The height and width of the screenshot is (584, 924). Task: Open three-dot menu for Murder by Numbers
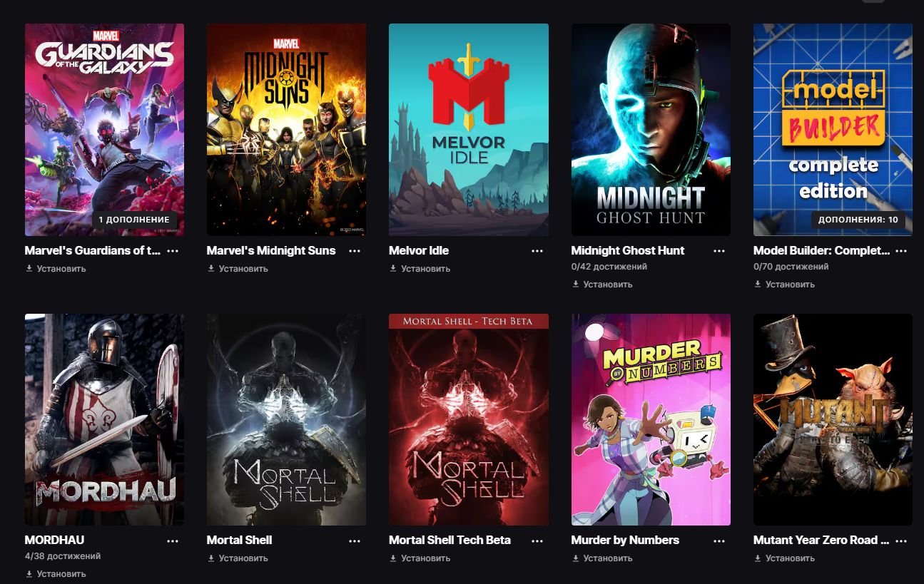click(x=719, y=541)
